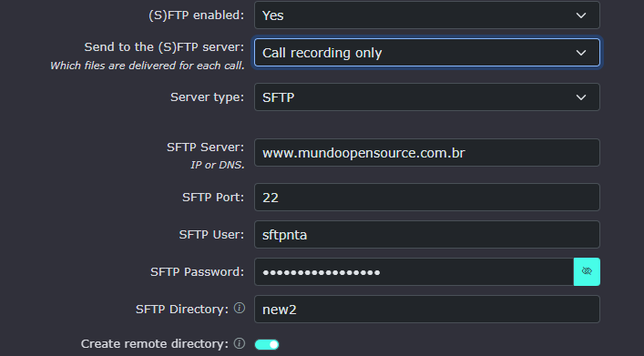Focus the SFTP Password field
The width and height of the screenshot is (644, 356).
point(414,272)
